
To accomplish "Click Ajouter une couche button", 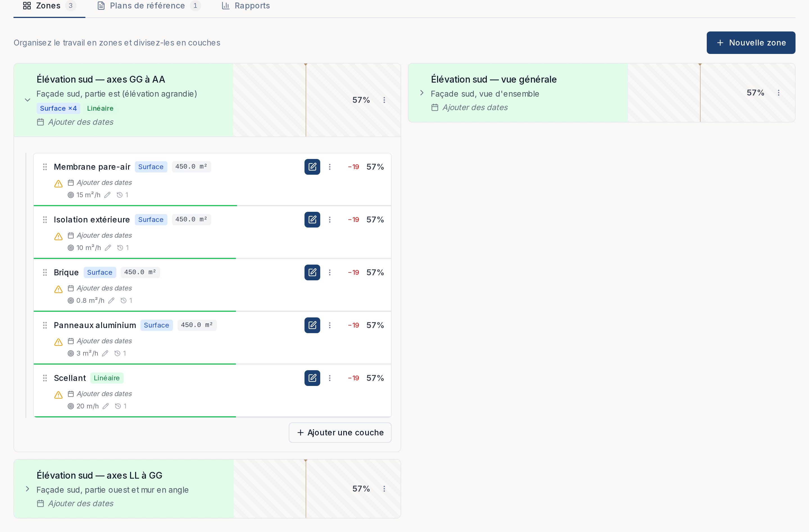I will tap(340, 432).
